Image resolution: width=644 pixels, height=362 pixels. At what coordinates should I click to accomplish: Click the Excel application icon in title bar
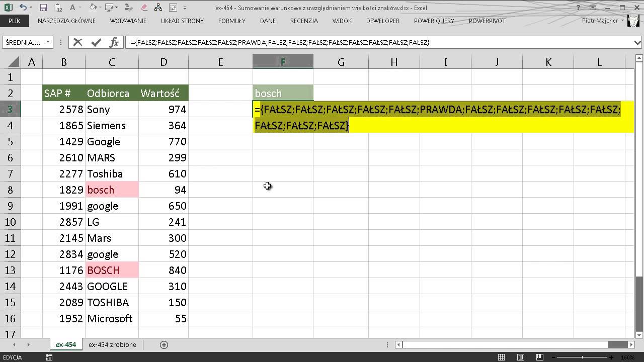click(9, 8)
